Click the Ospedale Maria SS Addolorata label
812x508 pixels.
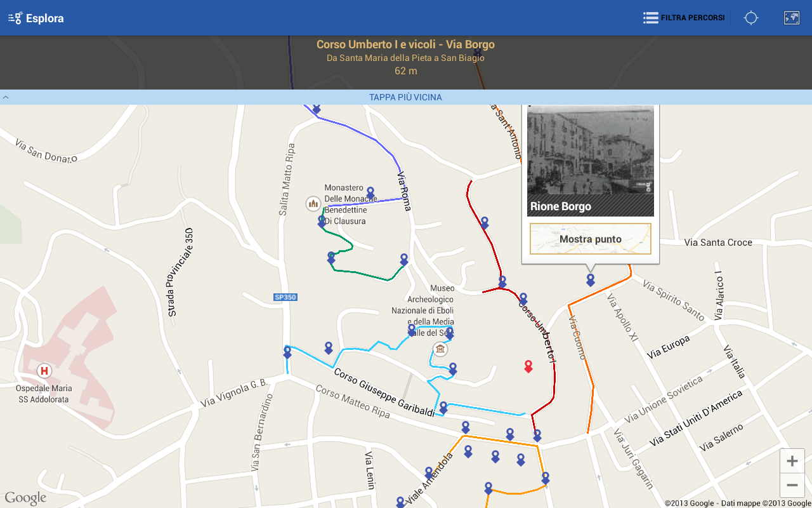click(x=44, y=394)
